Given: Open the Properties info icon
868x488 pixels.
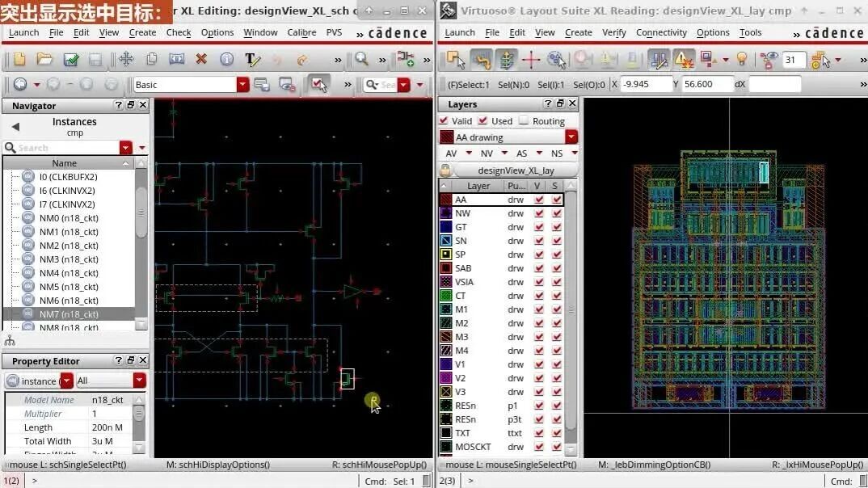Looking at the screenshot, I should click(226, 59).
